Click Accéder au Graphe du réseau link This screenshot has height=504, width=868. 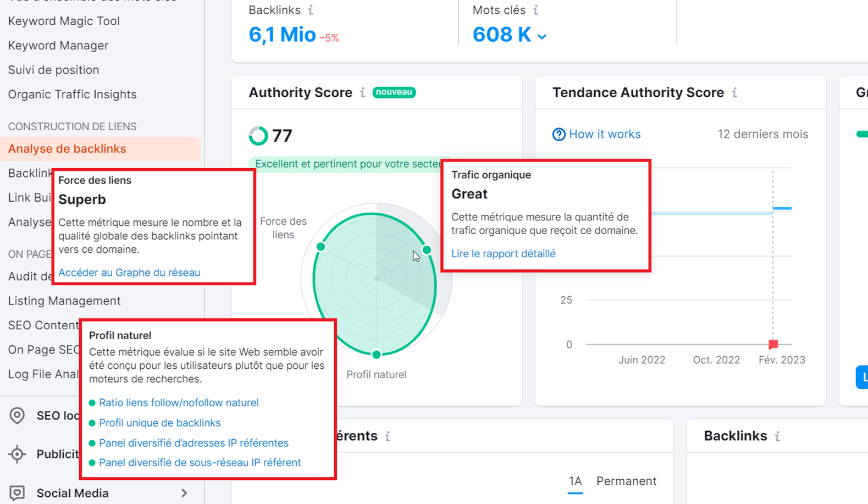pyautogui.click(x=129, y=273)
